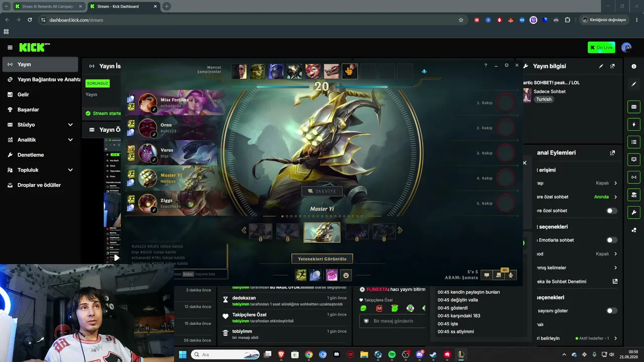The image size is (644, 362).
Task: Show hidden system tray icons
Action: (564, 354)
